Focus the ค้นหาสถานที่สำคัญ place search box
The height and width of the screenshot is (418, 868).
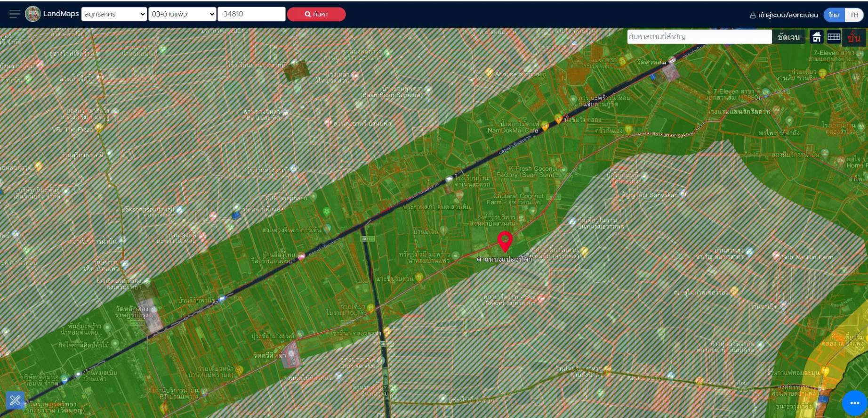point(699,37)
